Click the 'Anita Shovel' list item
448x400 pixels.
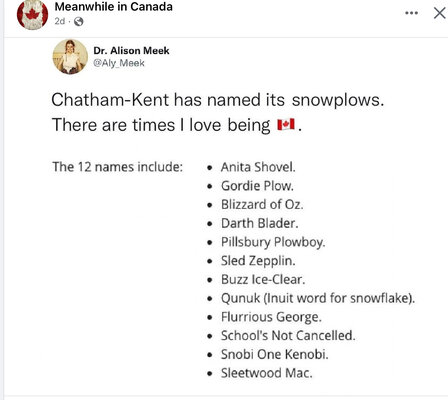click(x=258, y=167)
